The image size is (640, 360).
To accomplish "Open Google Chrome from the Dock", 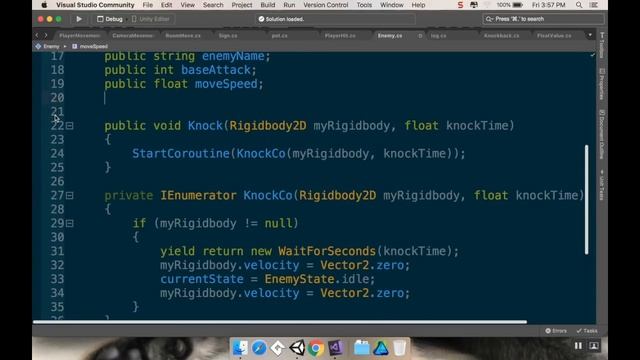I will (316, 348).
